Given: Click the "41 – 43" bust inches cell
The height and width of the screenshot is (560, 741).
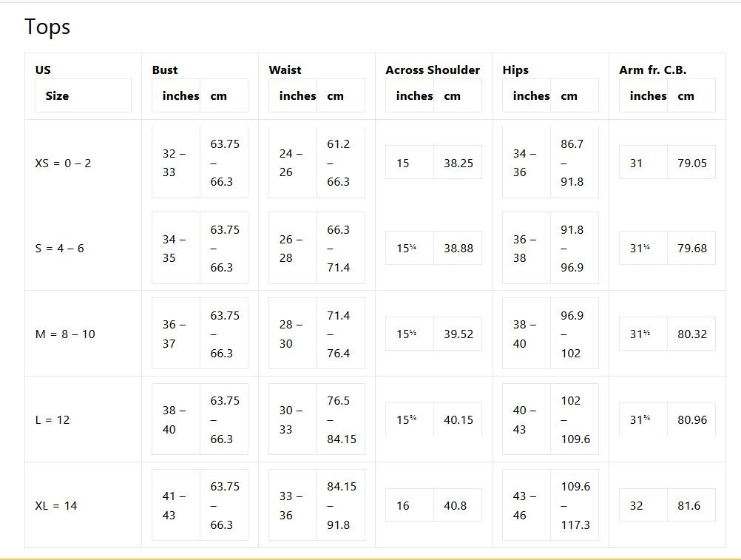Looking at the screenshot, I should point(175,505).
